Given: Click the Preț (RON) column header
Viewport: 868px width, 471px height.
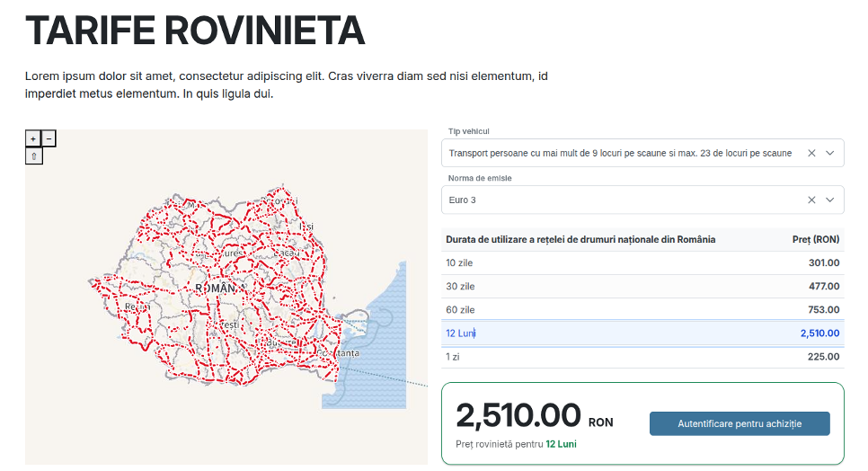Looking at the screenshot, I should pyautogui.click(x=815, y=240).
